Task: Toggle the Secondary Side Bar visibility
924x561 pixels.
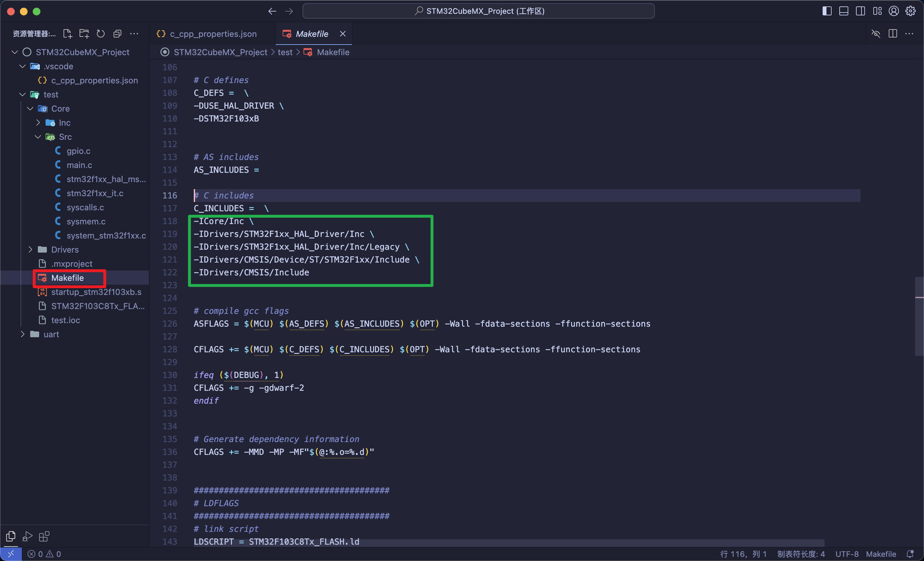Action: (860, 11)
